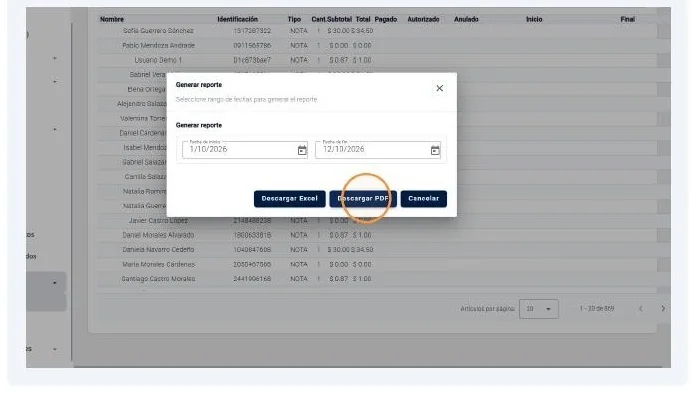Click the Pagado column header
This screenshot has width=695, height=393.
(386, 19)
